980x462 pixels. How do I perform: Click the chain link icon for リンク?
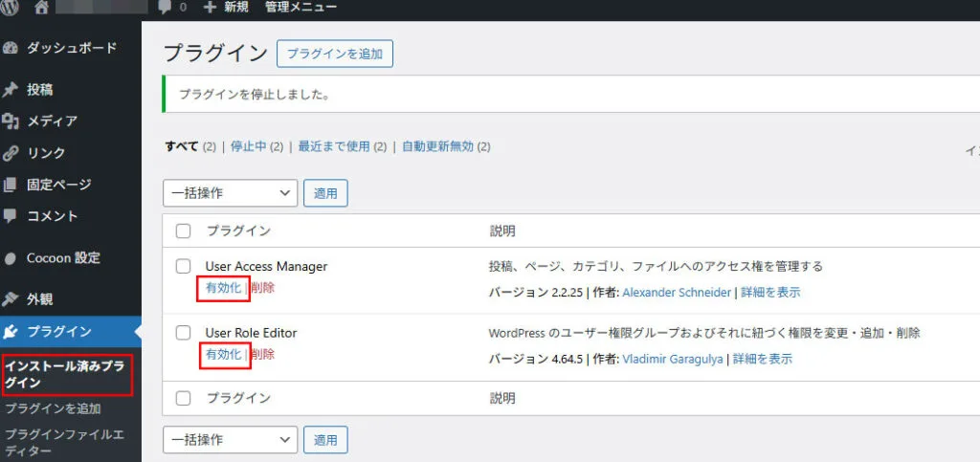click(11, 153)
